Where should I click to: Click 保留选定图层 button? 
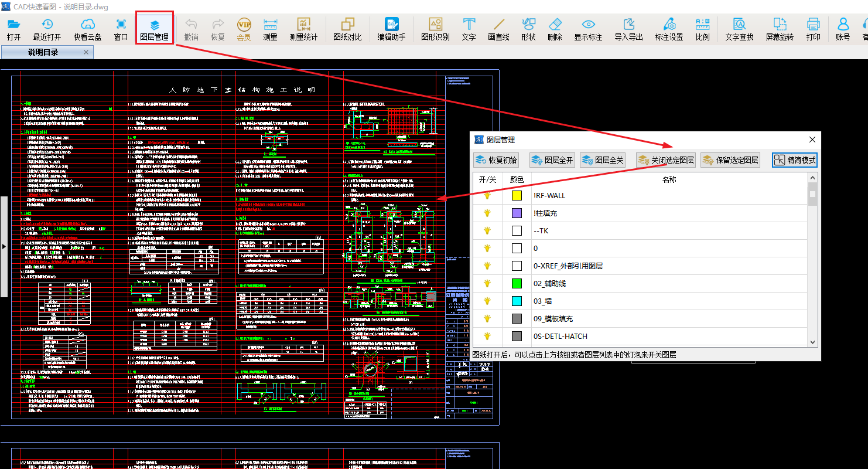click(x=730, y=160)
